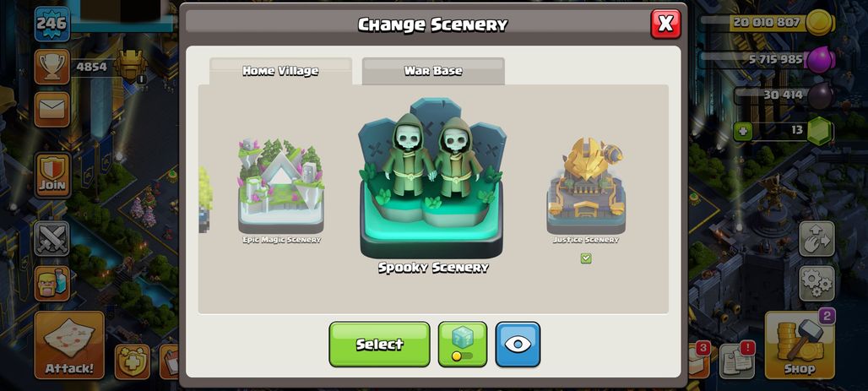Tap the level 246 experience badge

tap(52, 24)
